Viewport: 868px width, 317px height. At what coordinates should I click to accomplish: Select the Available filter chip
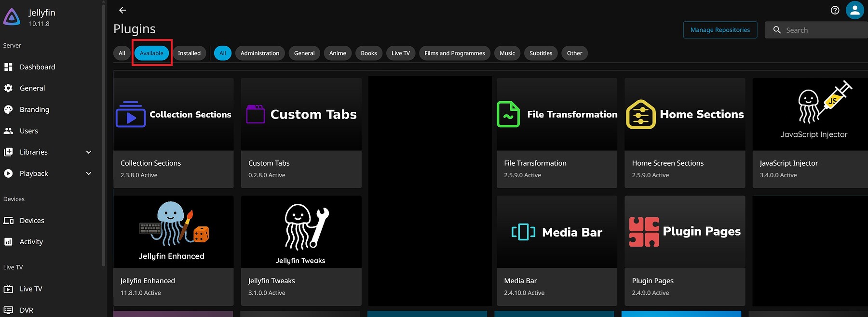click(x=152, y=53)
